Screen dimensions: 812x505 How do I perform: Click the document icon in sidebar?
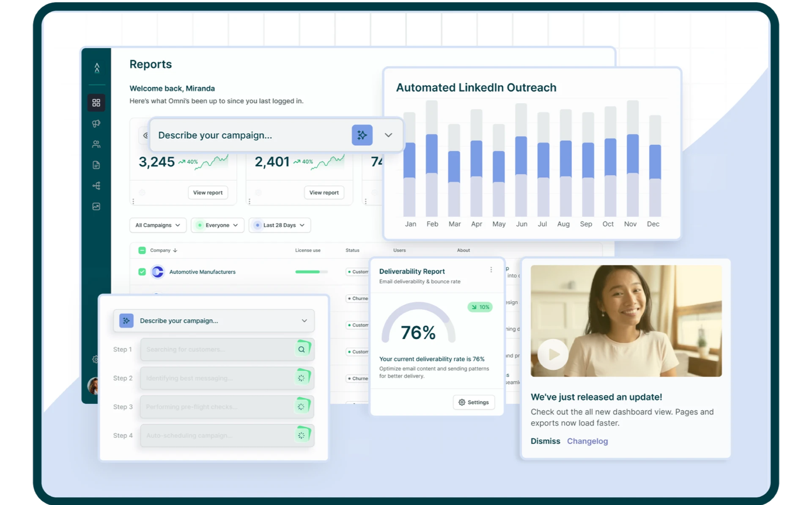click(96, 165)
